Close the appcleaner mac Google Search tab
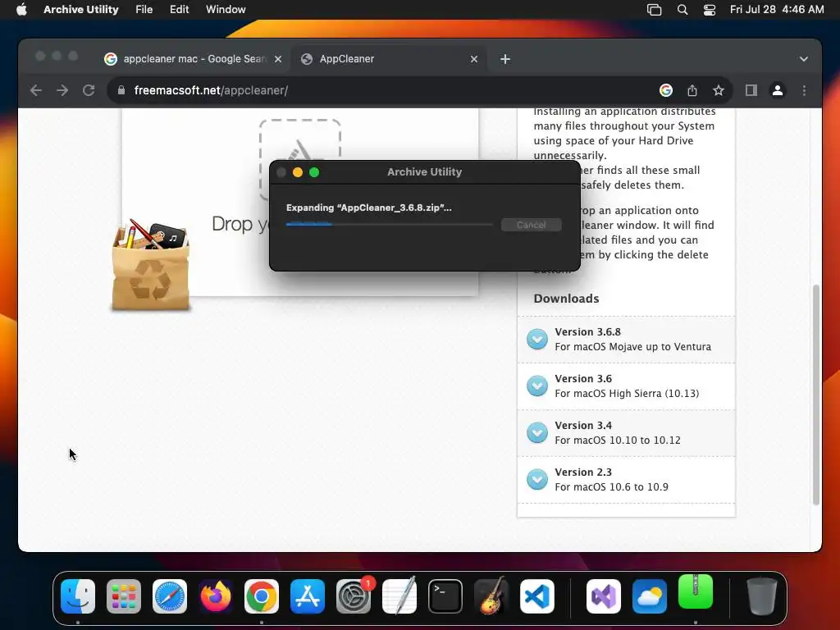Screen dimensions: 840x630 point(278,59)
